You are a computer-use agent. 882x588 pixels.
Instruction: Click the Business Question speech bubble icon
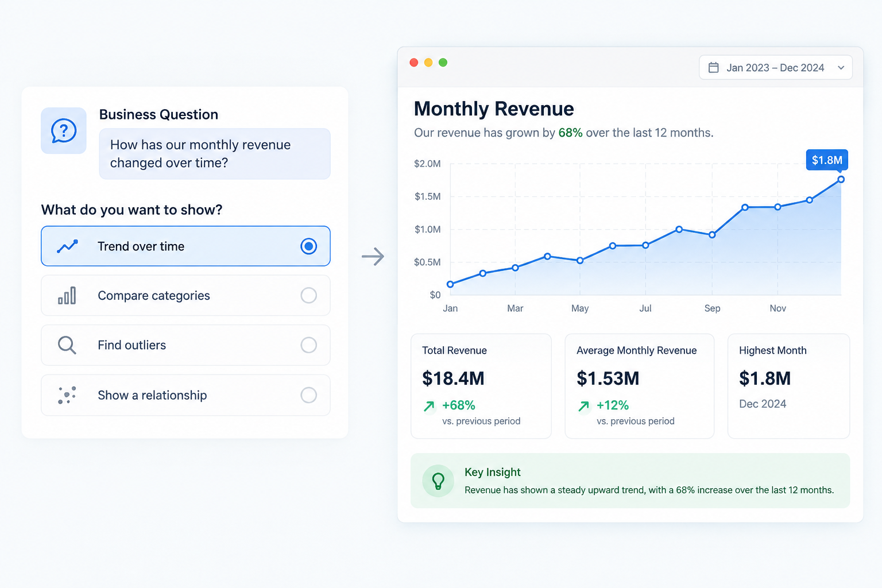64,131
